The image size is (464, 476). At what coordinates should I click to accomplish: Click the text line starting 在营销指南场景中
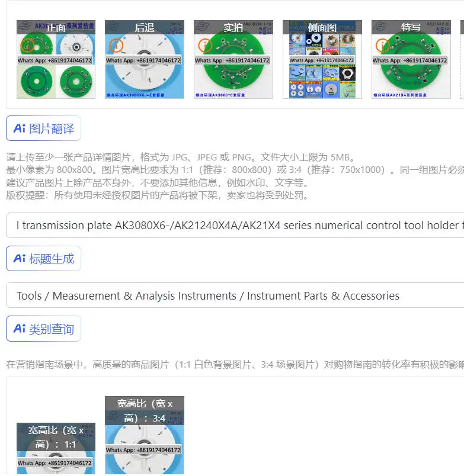(235, 364)
